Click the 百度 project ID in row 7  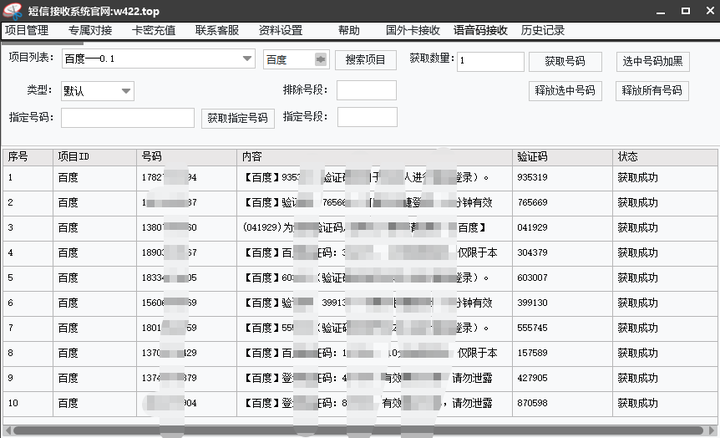[x=68, y=328]
